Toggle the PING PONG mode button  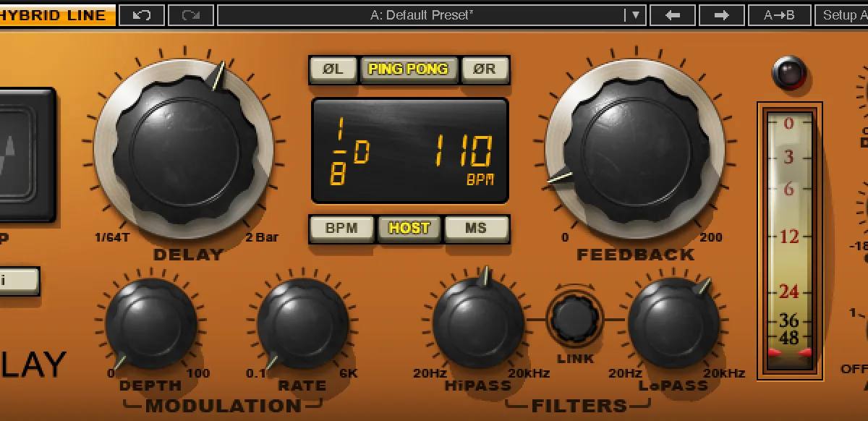(409, 69)
